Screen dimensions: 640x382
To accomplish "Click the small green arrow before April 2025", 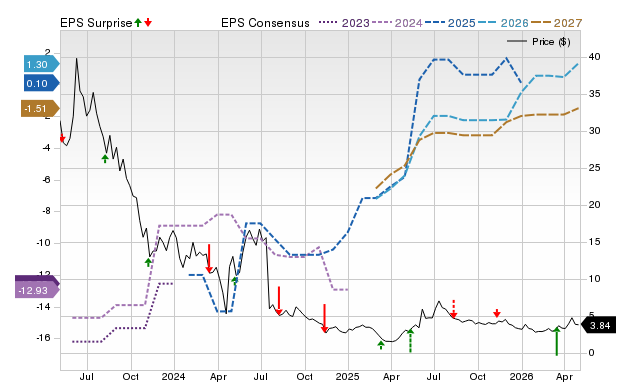I will (381, 345).
